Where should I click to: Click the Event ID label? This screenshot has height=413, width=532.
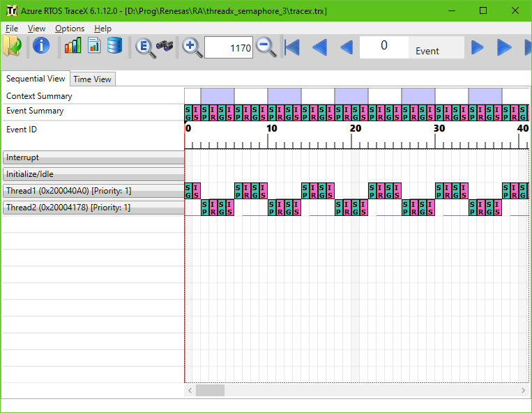click(x=22, y=130)
